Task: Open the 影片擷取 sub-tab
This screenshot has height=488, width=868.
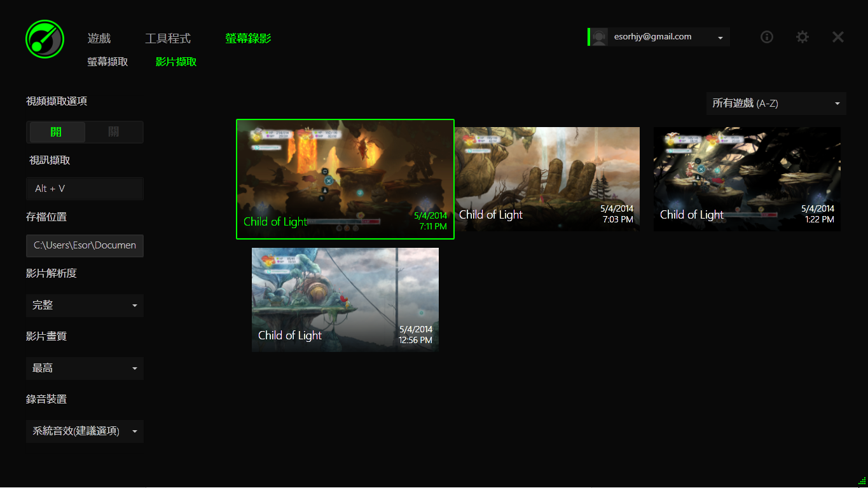Action: point(176,62)
